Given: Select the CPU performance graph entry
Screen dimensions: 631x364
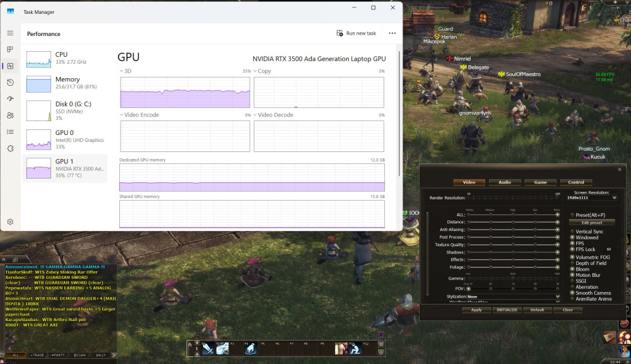Looking at the screenshot, I should pyautogui.click(x=64, y=59).
